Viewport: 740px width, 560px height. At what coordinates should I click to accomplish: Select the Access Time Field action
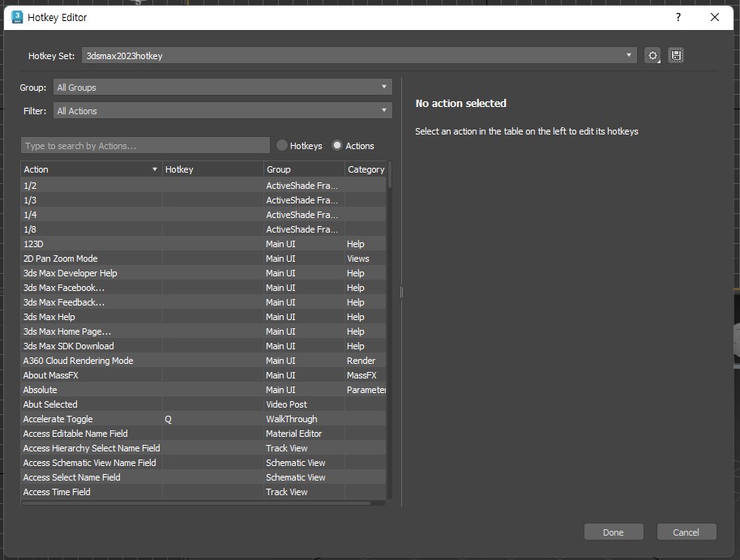pos(203,492)
